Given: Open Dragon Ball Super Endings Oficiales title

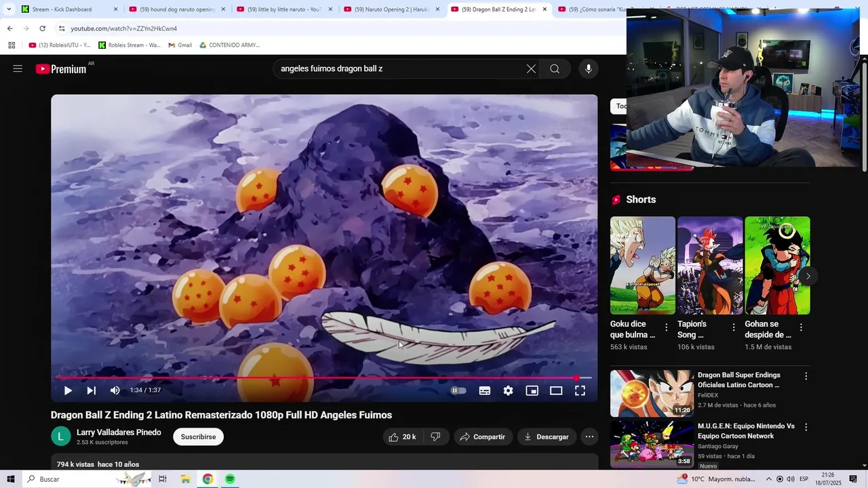Looking at the screenshot, I should point(739,380).
